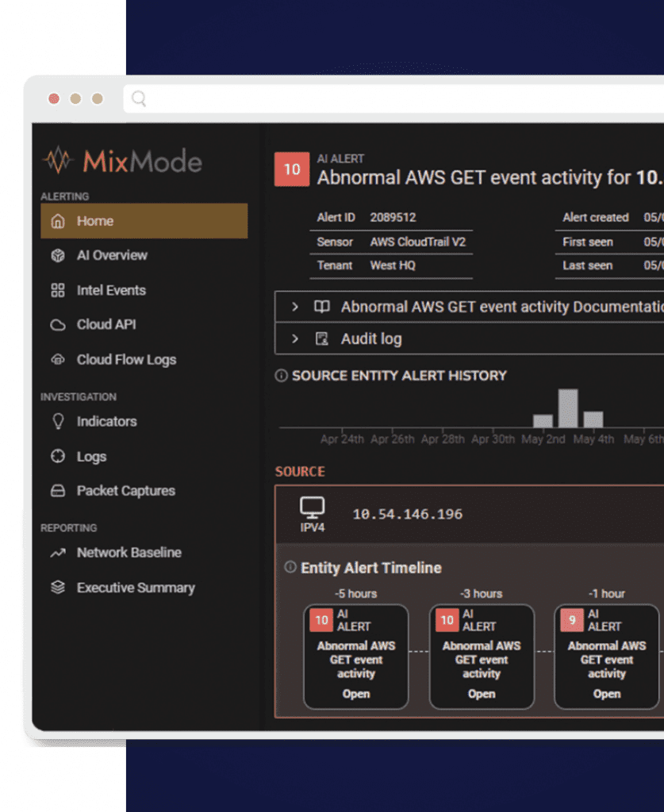
Task: Click the Tenant value West HQ
Action: click(393, 266)
